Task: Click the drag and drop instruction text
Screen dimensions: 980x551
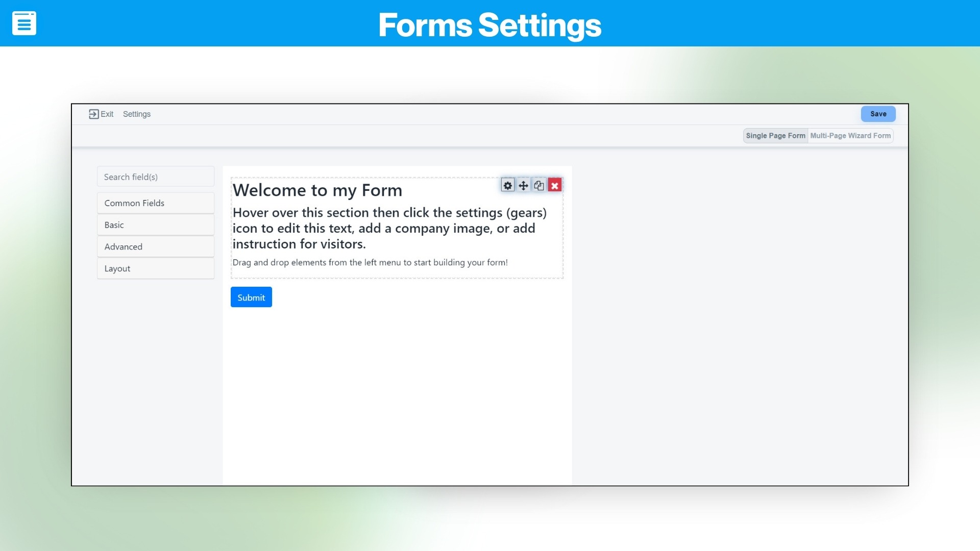Action: click(370, 262)
